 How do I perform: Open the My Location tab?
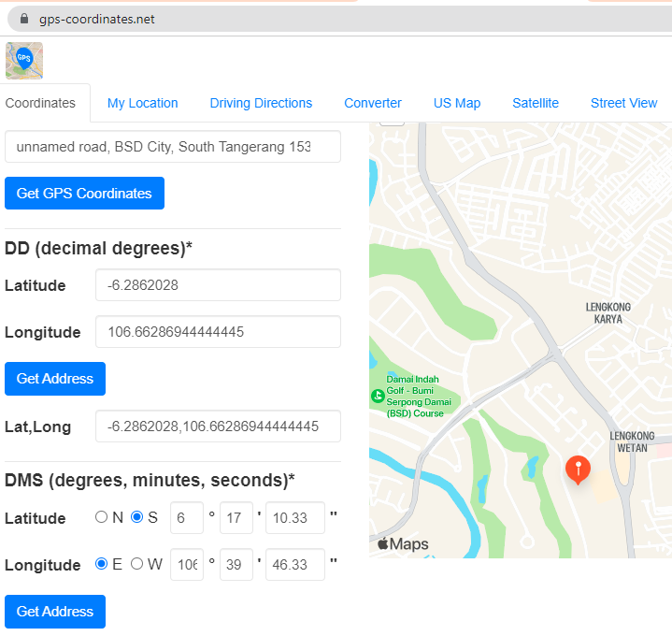click(142, 103)
